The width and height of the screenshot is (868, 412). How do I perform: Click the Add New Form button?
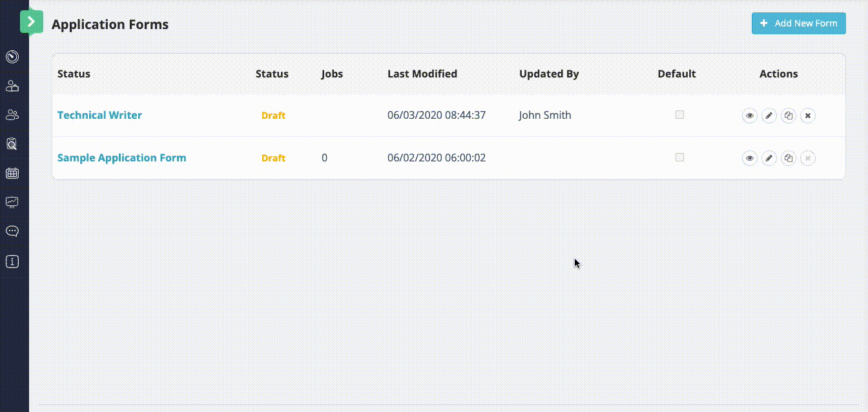[x=798, y=23]
